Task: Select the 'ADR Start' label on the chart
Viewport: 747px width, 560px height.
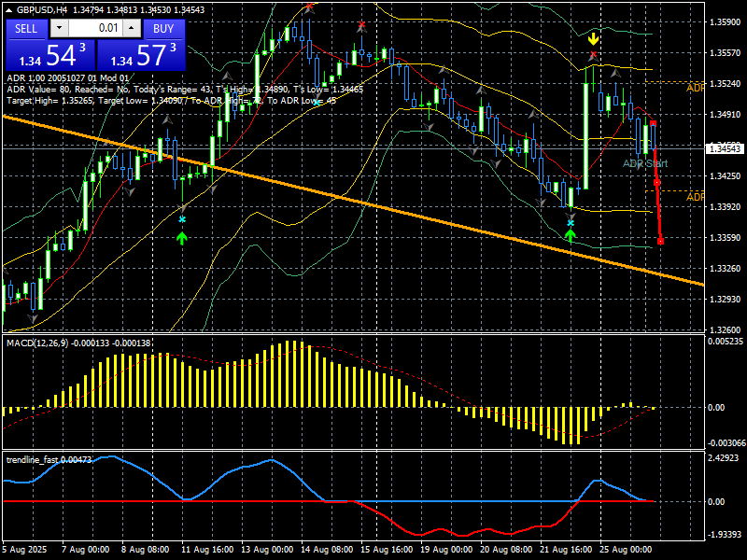Action: (645, 163)
